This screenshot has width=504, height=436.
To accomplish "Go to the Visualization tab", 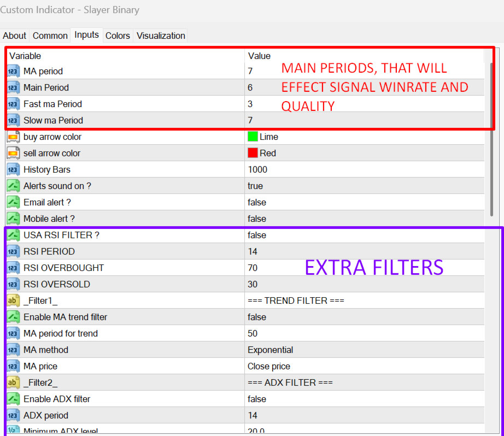I will [161, 36].
